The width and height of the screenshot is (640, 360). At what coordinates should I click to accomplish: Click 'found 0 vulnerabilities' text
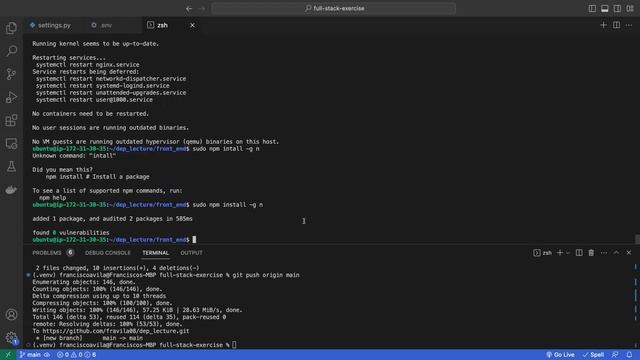pos(71,233)
